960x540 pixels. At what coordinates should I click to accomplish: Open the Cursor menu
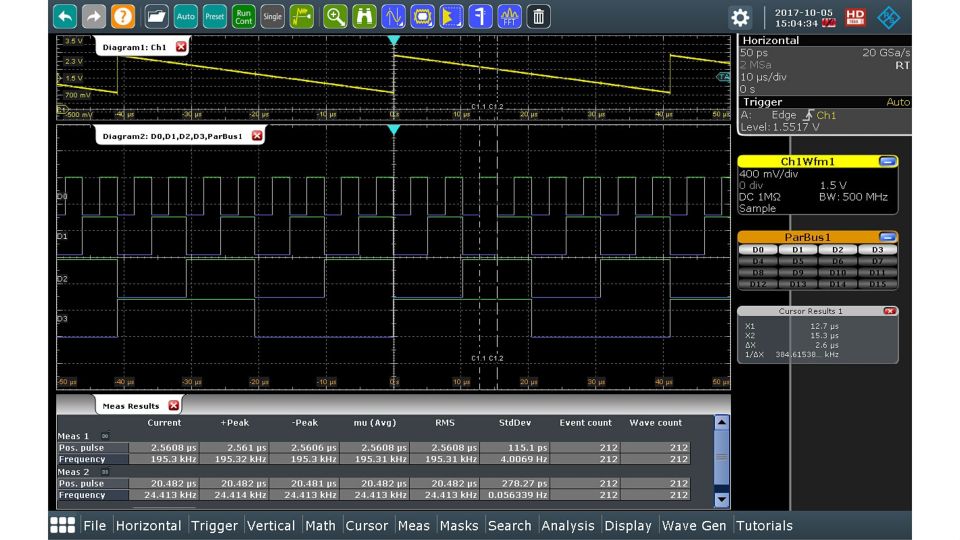[x=367, y=525]
